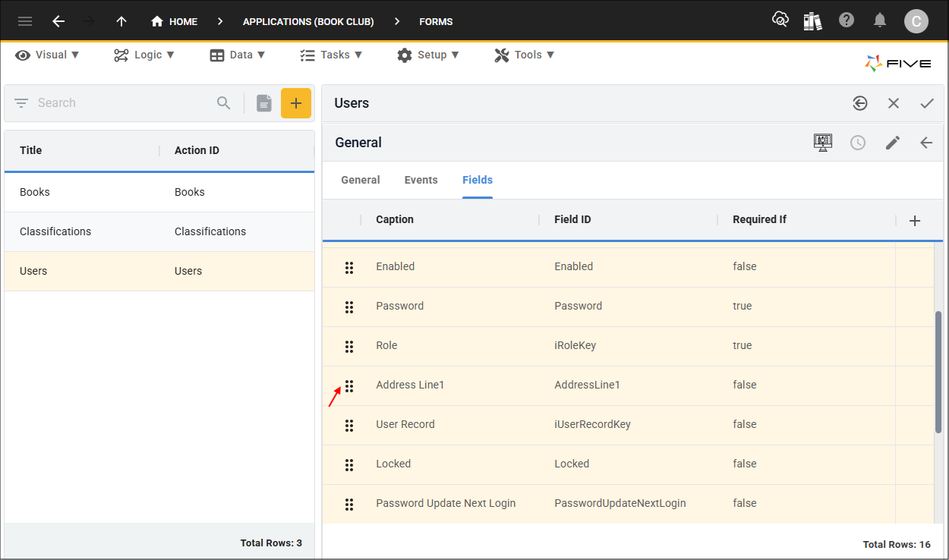Click drag handle of User Record row
Screen dimensions: 949x560
[349, 425]
